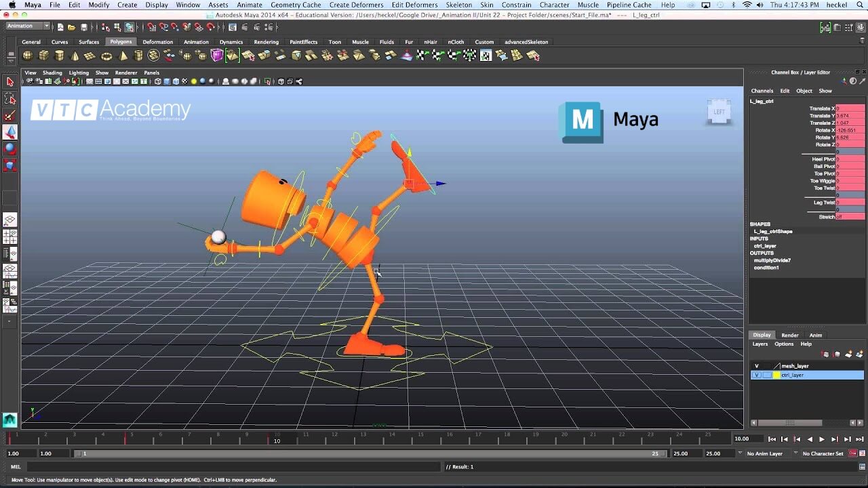Select the arrow Select tool in toolbox

(9, 81)
